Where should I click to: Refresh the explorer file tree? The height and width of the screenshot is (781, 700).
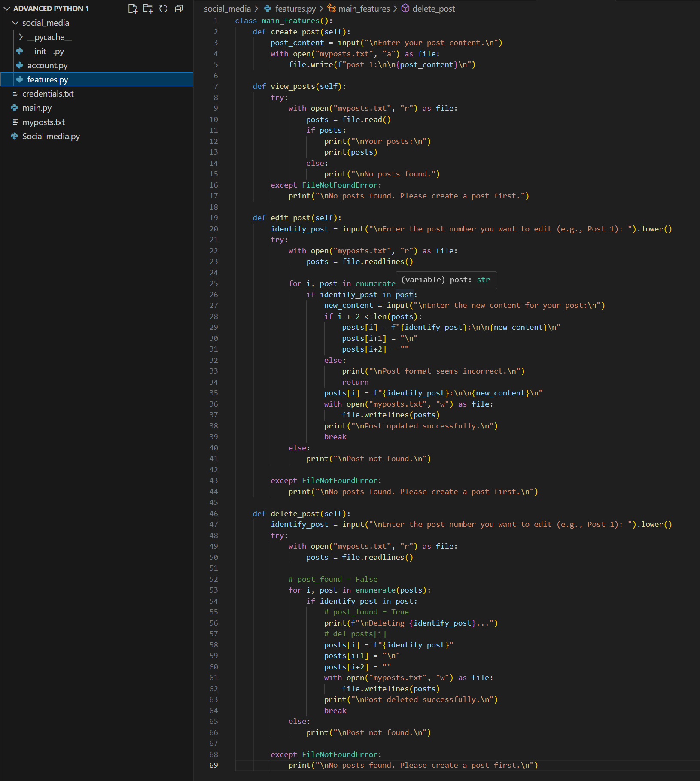tap(164, 9)
